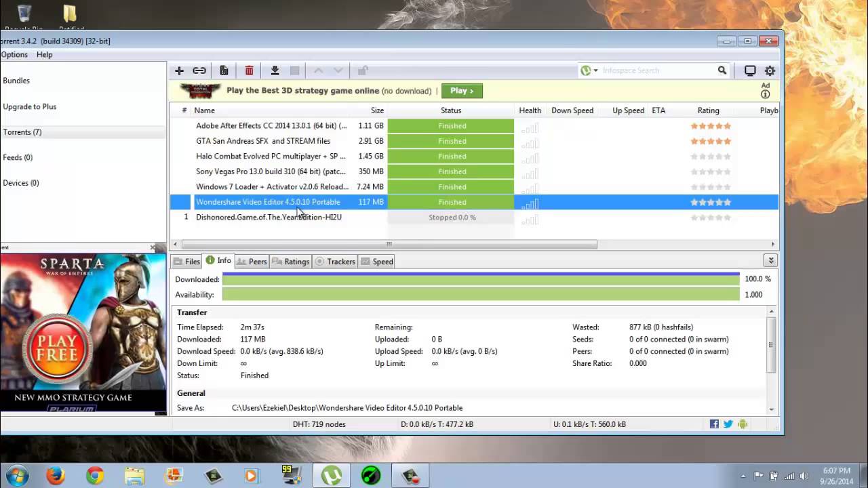Click the Android icon in status bar
The height and width of the screenshot is (488, 868).
pos(743,424)
